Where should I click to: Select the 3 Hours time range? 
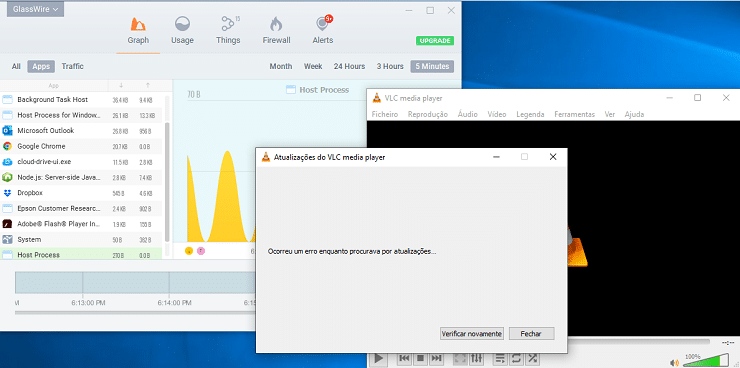coord(390,67)
